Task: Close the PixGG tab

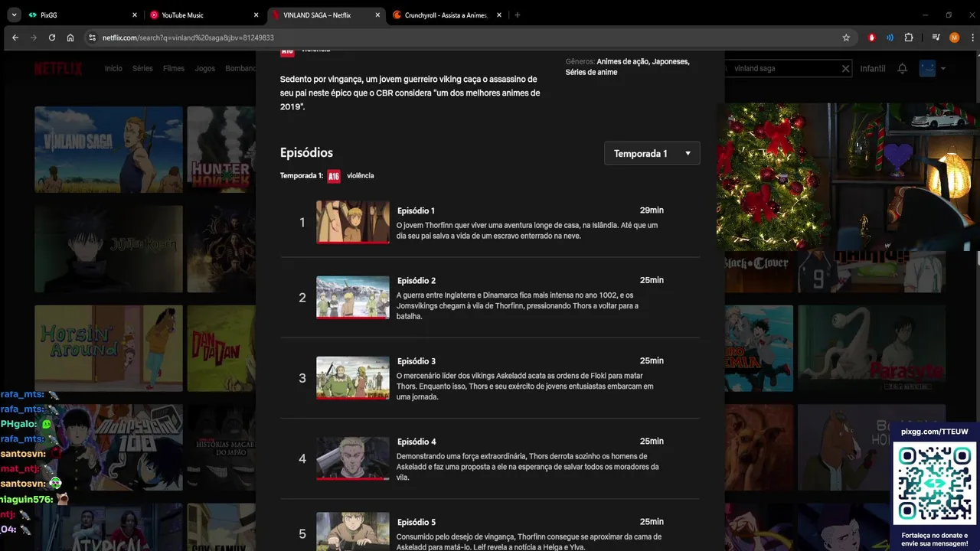Action: 135,15
